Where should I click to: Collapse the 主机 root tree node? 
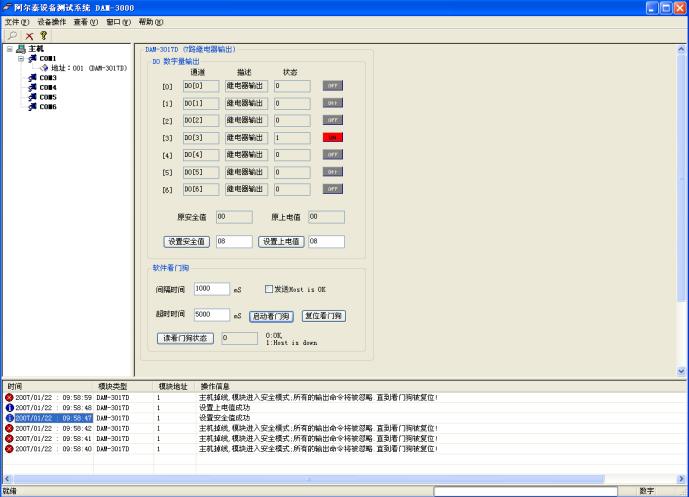tap(9, 48)
